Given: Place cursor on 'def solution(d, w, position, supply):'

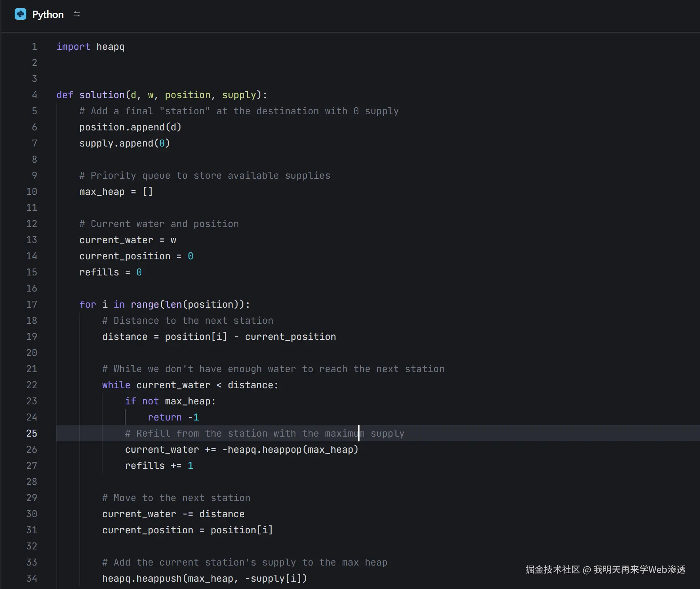Looking at the screenshot, I should coord(162,95).
